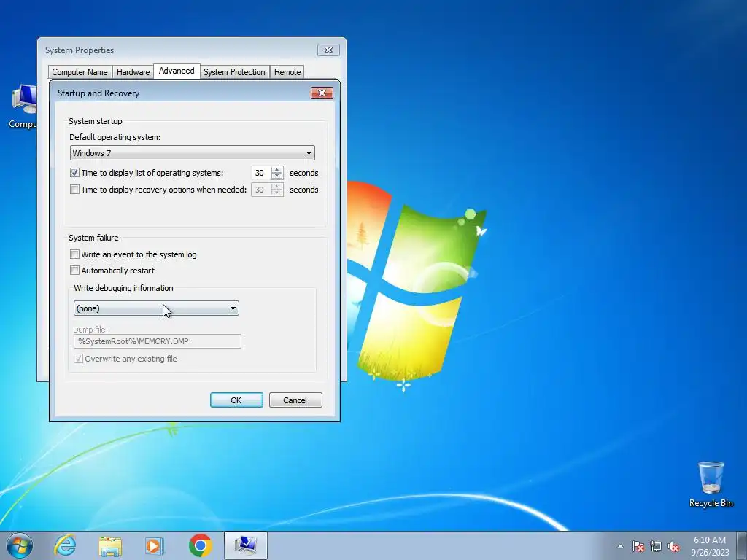Click the Dump file path field

[x=158, y=341]
